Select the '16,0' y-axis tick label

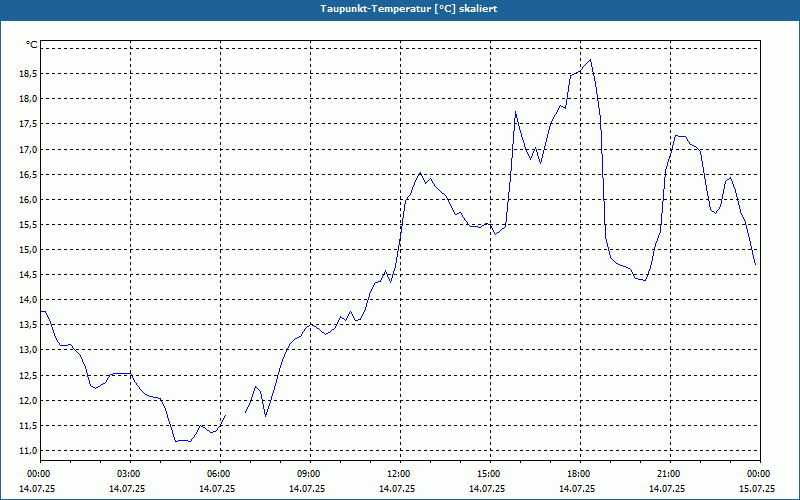pos(28,199)
